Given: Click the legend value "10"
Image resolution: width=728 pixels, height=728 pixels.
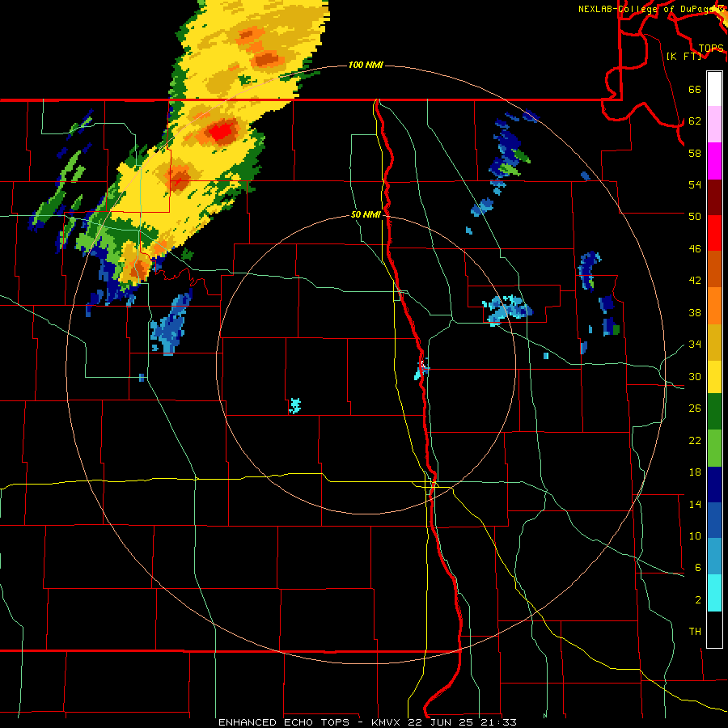Looking at the screenshot, I should 695,535.
